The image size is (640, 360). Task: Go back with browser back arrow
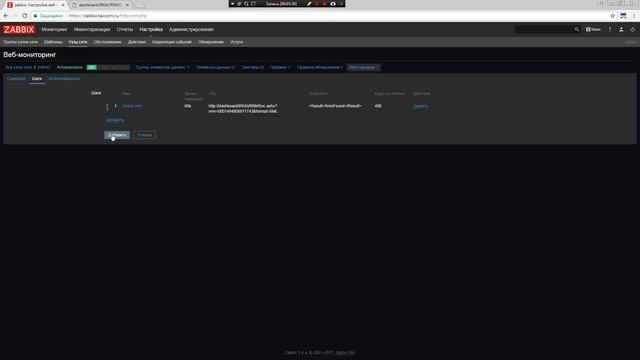point(6,16)
